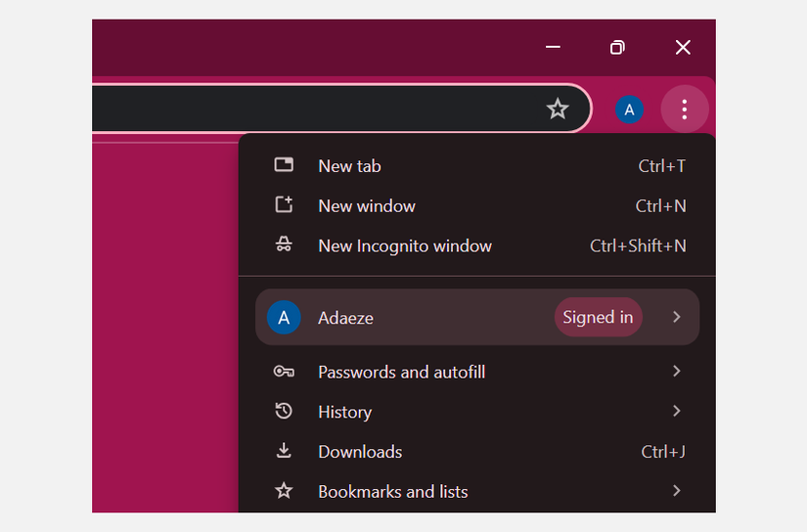Click the bookmark star in address bar

point(558,109)
